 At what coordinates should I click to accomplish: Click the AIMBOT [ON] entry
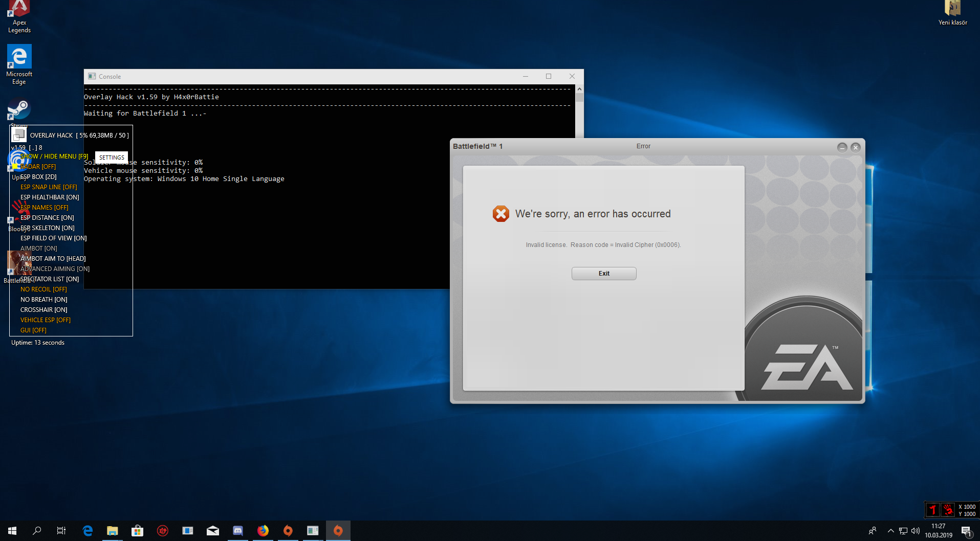click(x=39, y=249)
